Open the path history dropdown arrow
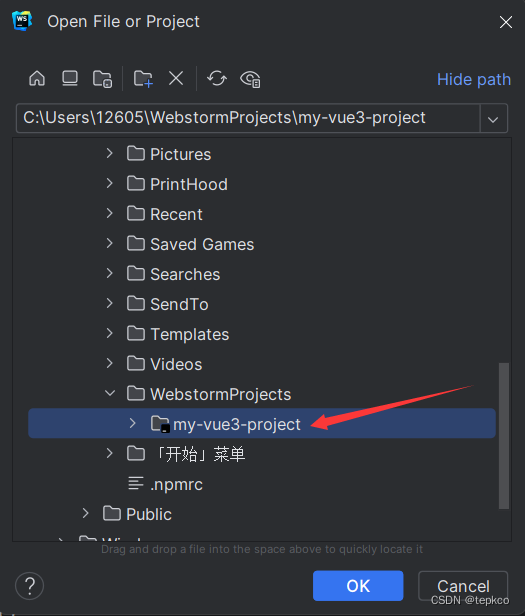525x616 pixels. (493, 118)
